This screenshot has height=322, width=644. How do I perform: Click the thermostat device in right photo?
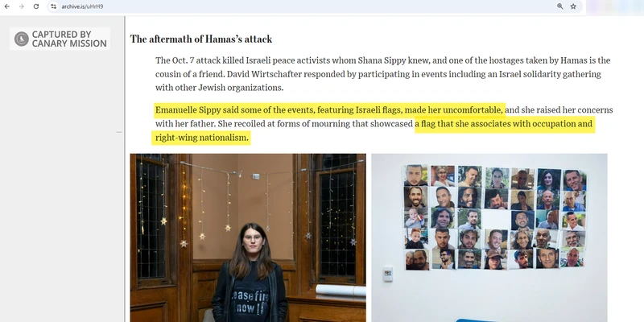point(388,274)
